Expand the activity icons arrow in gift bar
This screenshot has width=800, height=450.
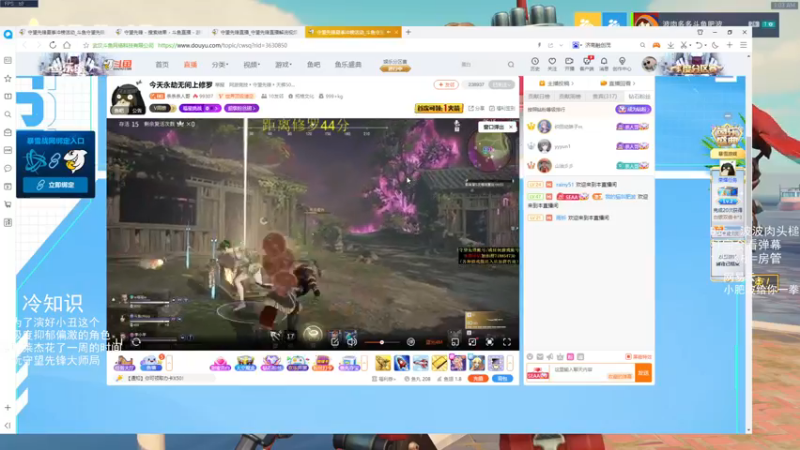364,363
